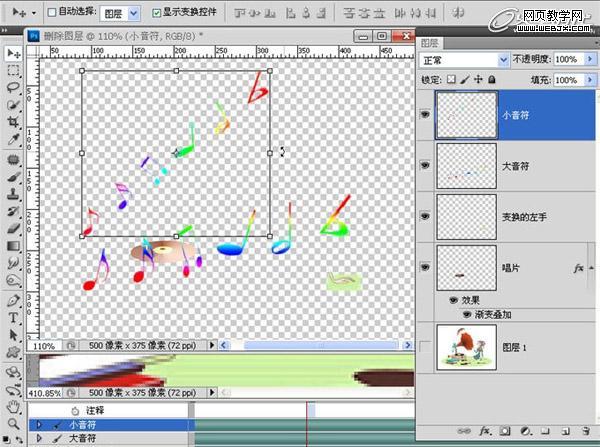Click the 唱片 layer thumbnail
The height and width of the screenshot is (447, 600).
(465, 267)
